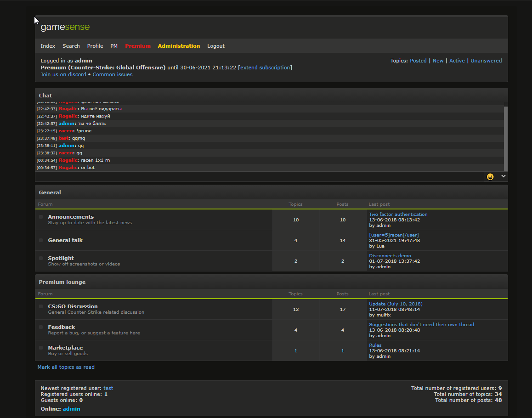Expand the chat dropdown chevron
Viewport: 532px width, 418px height.
pyautogui.click(x=503, y=176)
